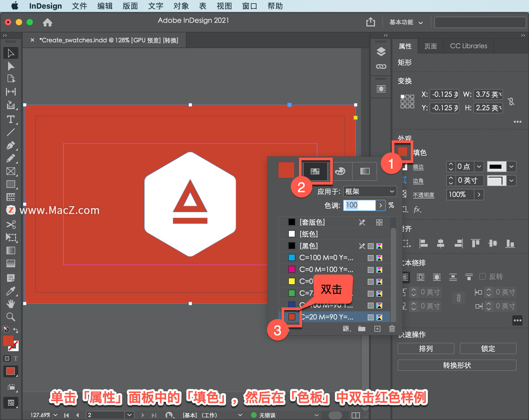Open the Layers panel icon

click(x=381, y=51)
